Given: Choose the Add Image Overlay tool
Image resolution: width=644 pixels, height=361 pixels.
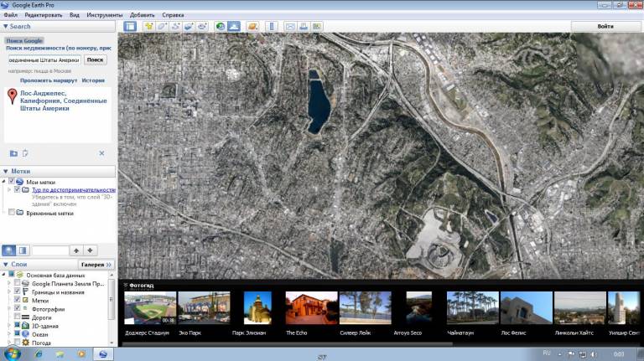Looking at the screenshot, I should 189,26.
